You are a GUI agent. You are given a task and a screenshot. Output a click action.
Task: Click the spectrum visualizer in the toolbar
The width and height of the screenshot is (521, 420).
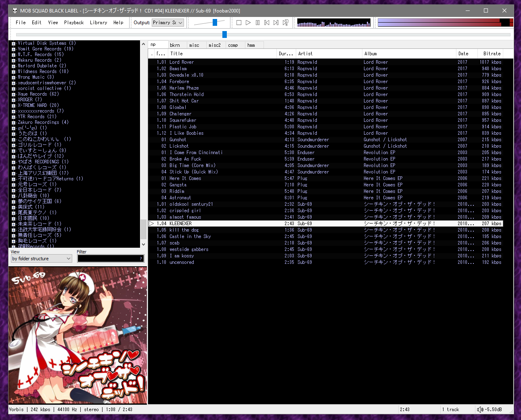334,23
